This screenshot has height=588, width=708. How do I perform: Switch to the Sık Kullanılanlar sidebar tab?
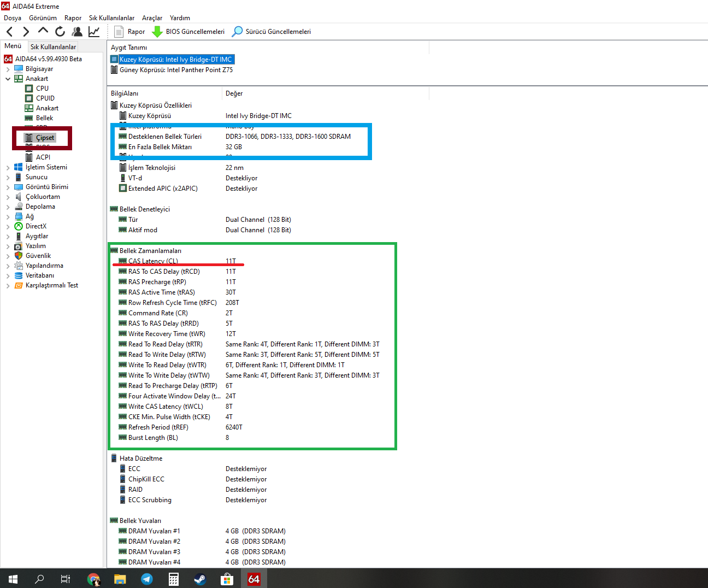click(x=53, y=47)
